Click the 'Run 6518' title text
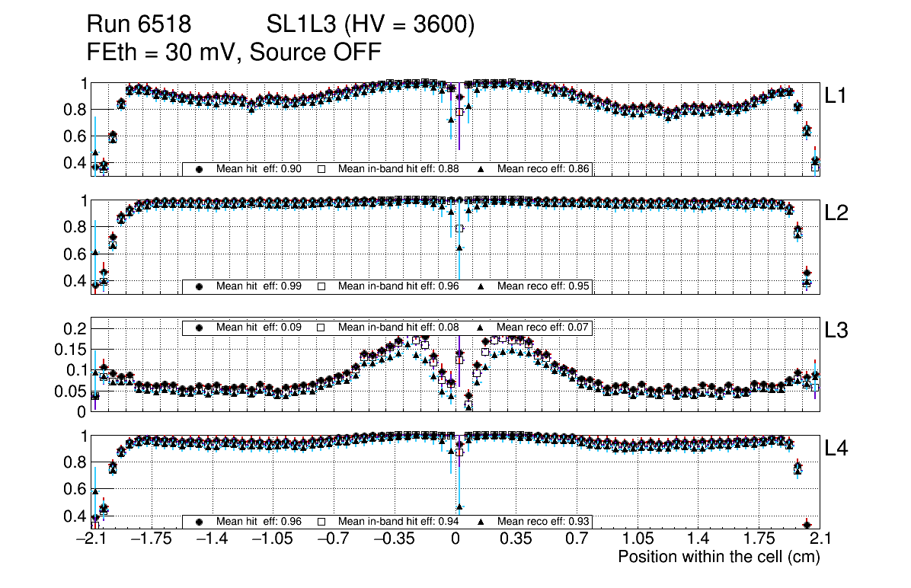The width and height of the screenshot is (911, 588). point(138,26)
